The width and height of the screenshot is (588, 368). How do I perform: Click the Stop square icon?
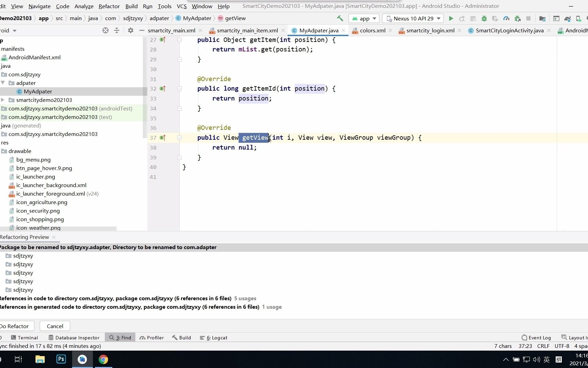point(528,18)
